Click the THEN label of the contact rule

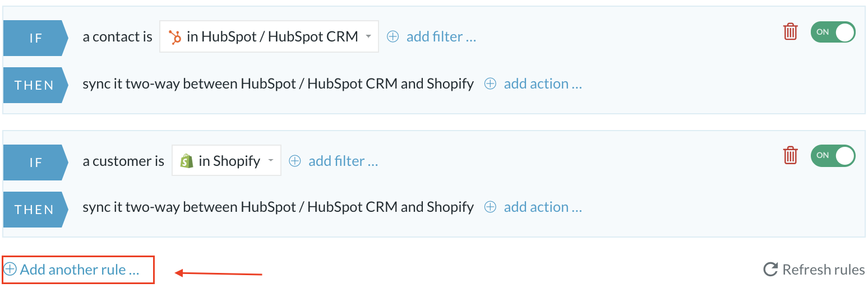pyautogui.click(x=35, y=85)
